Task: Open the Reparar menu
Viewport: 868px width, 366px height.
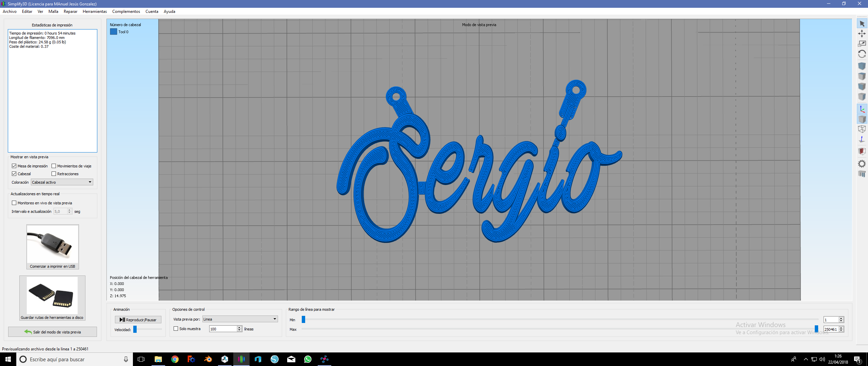Action: tap(71, 12)
